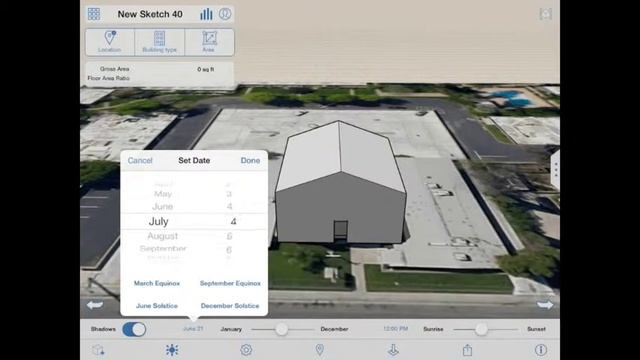Select June in the month picker
640x360 pixels.
point(162,207)
